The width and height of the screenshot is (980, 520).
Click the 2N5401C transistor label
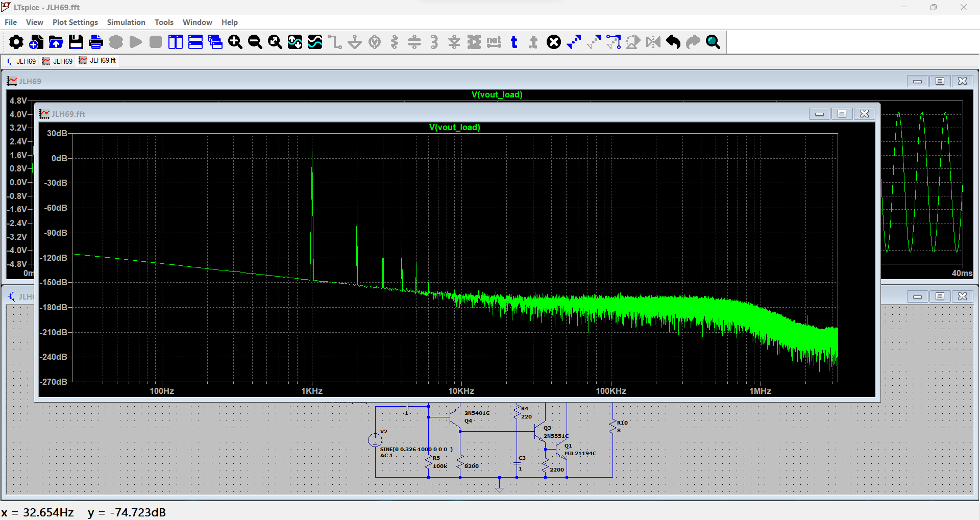[x=477, y=413]
